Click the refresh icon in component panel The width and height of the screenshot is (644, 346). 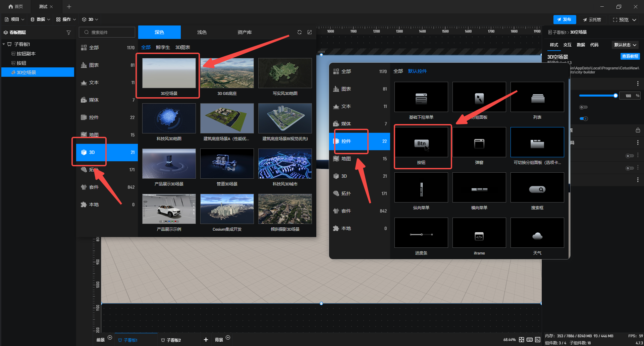tap(299, 32)
